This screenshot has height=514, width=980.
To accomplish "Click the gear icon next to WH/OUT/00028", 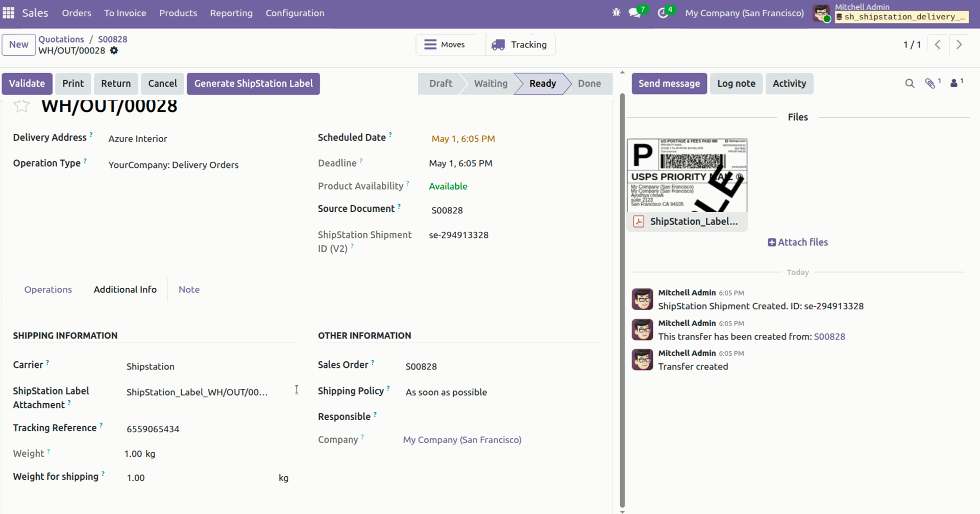I will [114, 51].
